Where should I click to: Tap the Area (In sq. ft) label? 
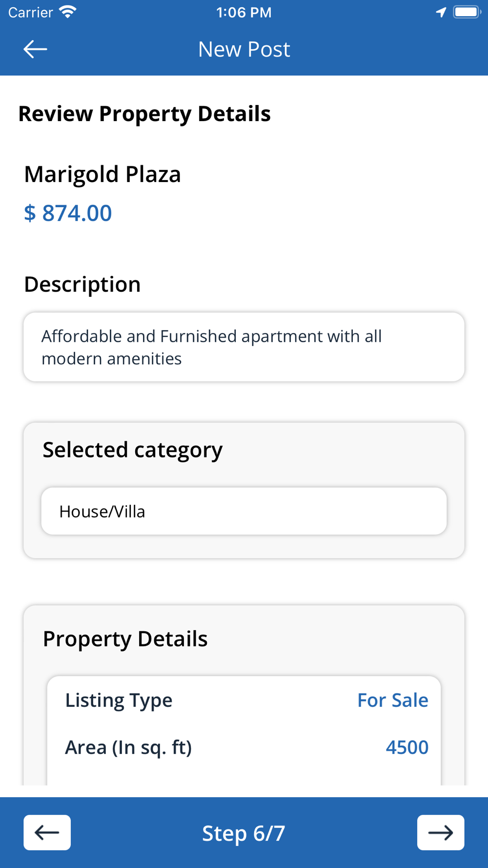click(x=128, y=747)
